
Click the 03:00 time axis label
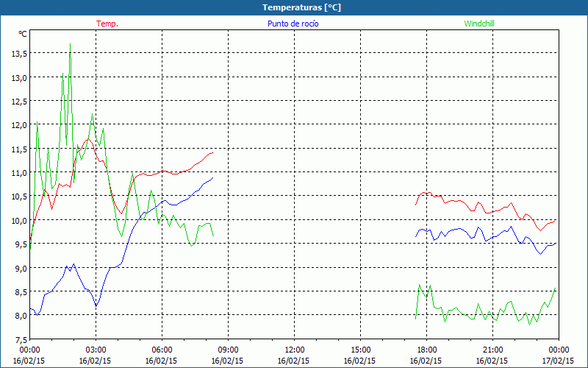click(96, 350)
